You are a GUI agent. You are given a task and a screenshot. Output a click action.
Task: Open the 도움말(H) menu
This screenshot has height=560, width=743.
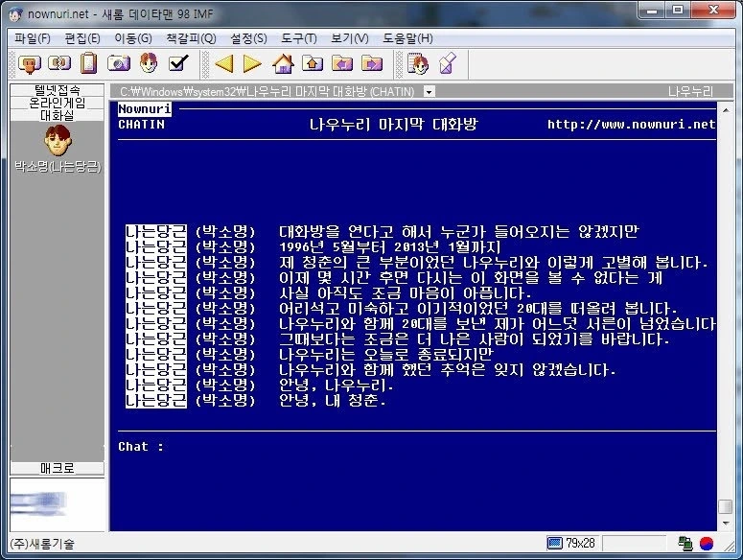pos(408,38)
